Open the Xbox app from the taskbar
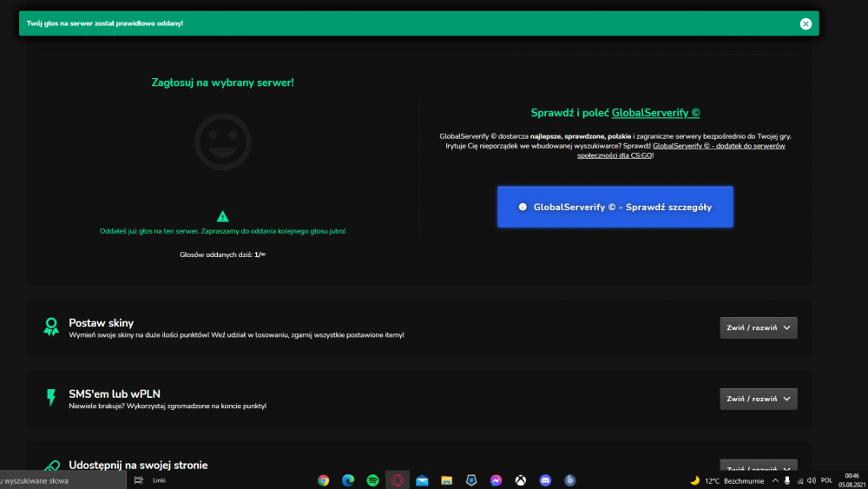868x489 pixels. point(520,480)
